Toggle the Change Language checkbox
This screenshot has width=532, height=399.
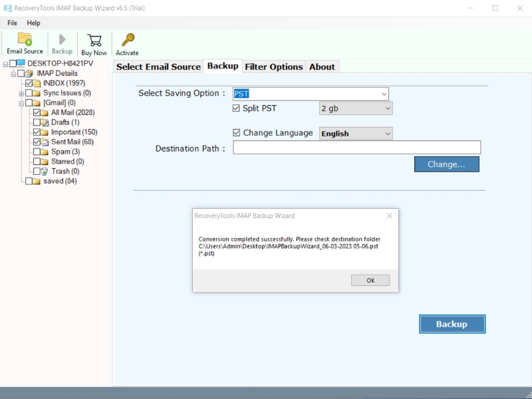click(x=237, y=132)
